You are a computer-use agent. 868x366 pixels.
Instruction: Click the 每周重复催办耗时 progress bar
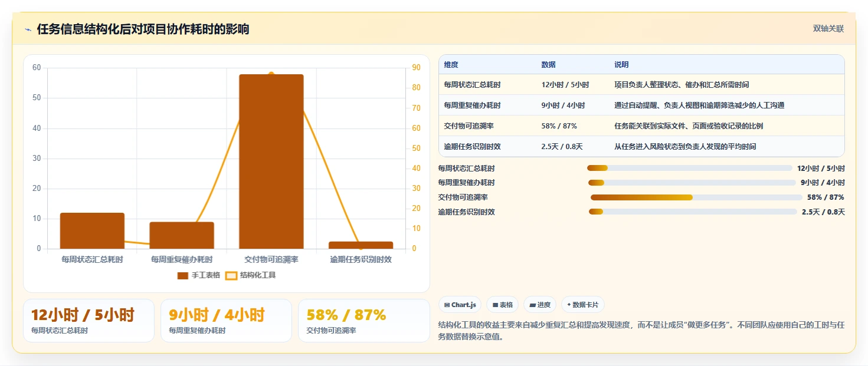tap(692, 183)
